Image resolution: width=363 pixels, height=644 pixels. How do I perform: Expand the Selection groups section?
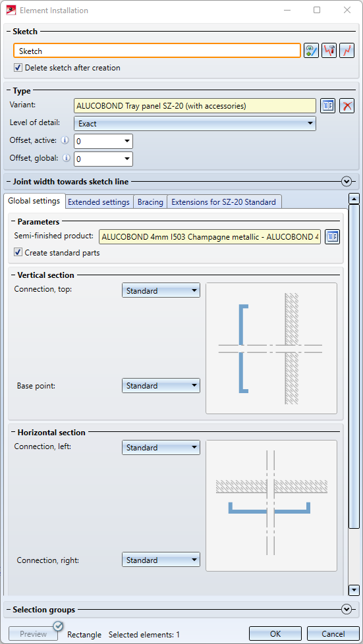347,610
